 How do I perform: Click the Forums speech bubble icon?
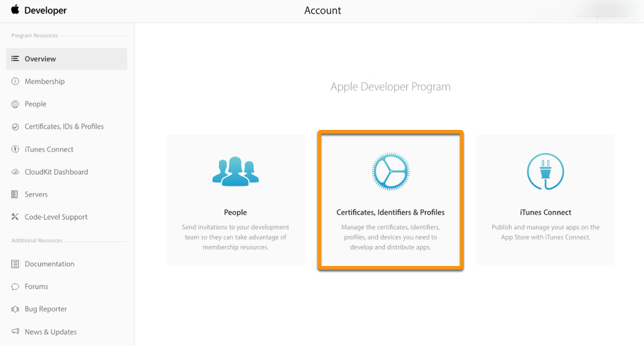tap(15, 286)
